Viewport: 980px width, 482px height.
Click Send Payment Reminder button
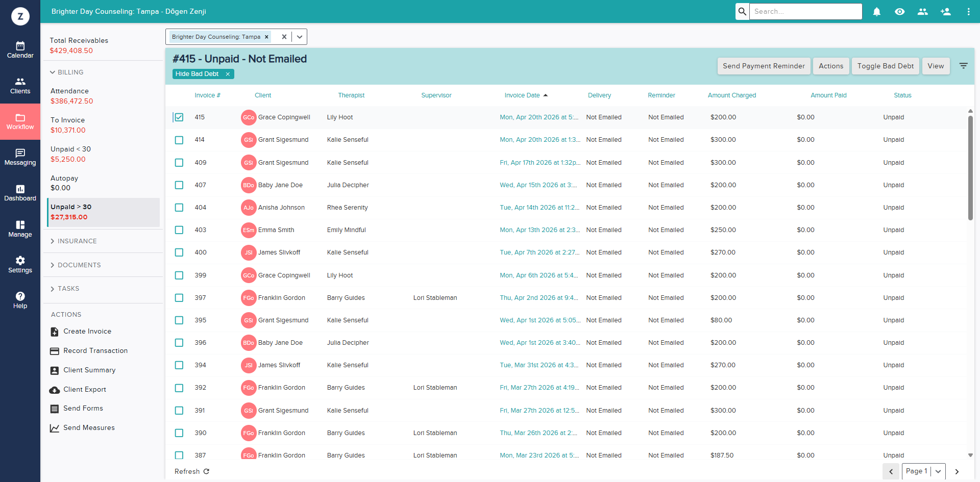tap(764, 66)
